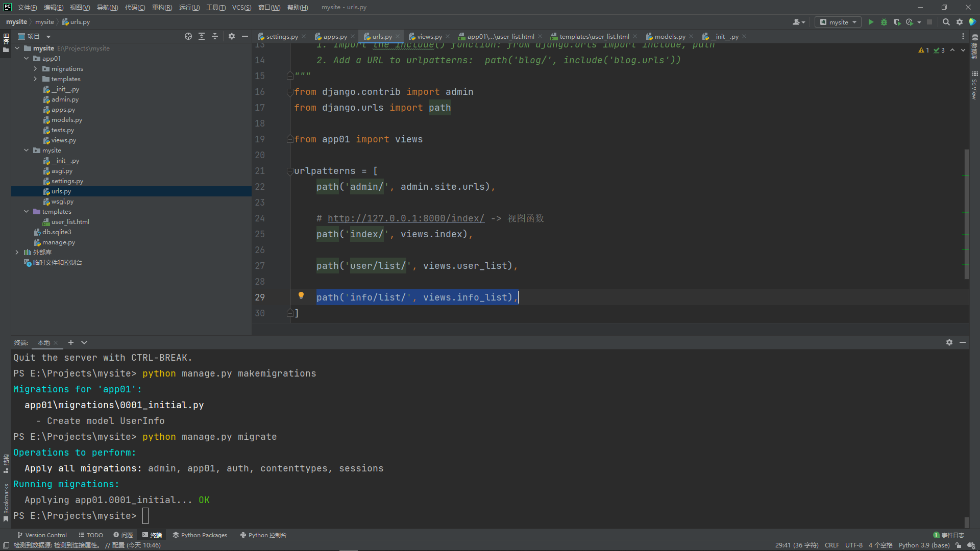Collapse the root templates folder
This screenshot has height=551, width=980.
coord(27,212)
